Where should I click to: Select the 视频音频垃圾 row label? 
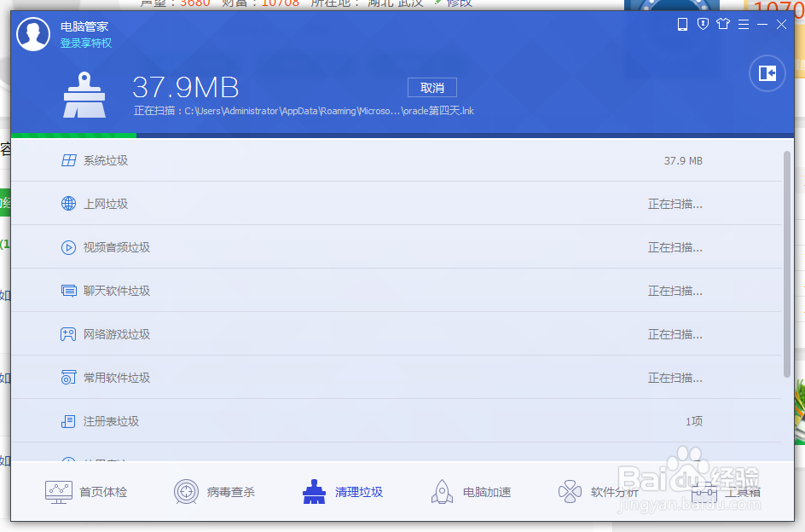click(117, 247)
